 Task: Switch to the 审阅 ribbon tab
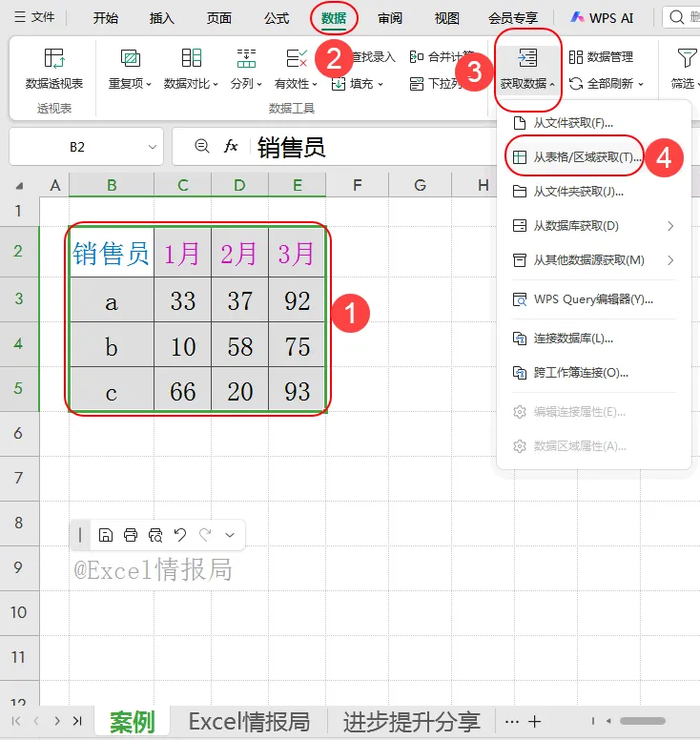390,18
